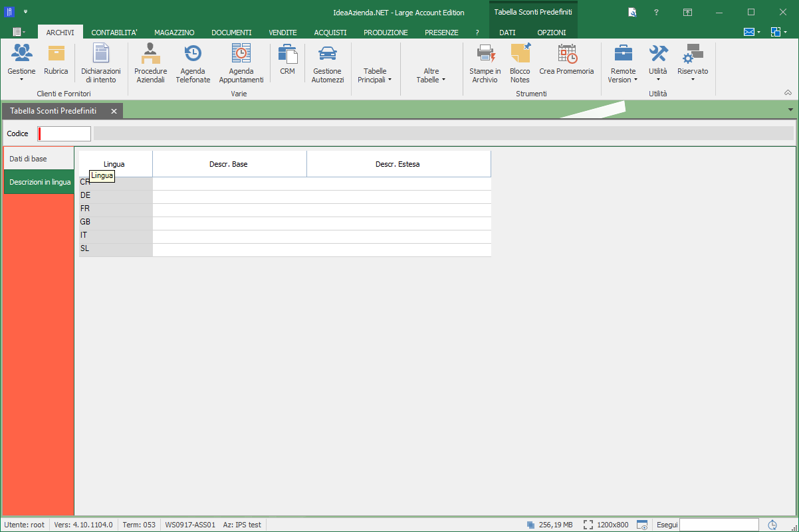Viewport: 799px width, 532px height.
Task: Collapse the ribbon with the chevron
Action: click(788, 92)
